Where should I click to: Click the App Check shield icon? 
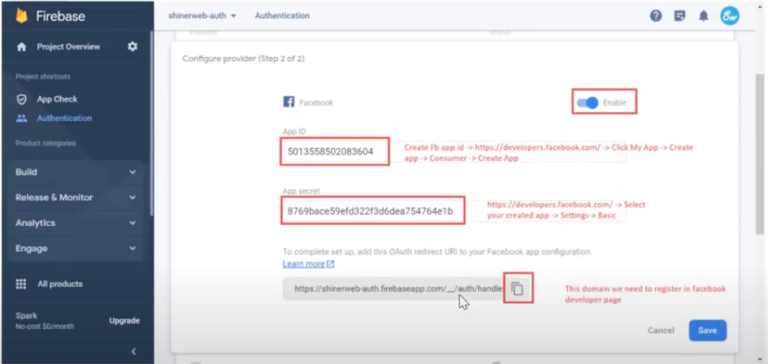tap(22, 99)
